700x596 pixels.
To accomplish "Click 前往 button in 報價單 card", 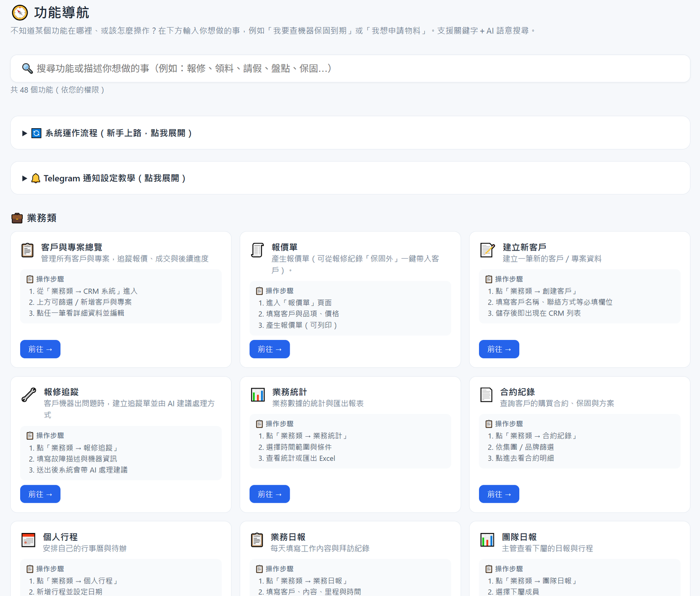I will coord(269,349).
